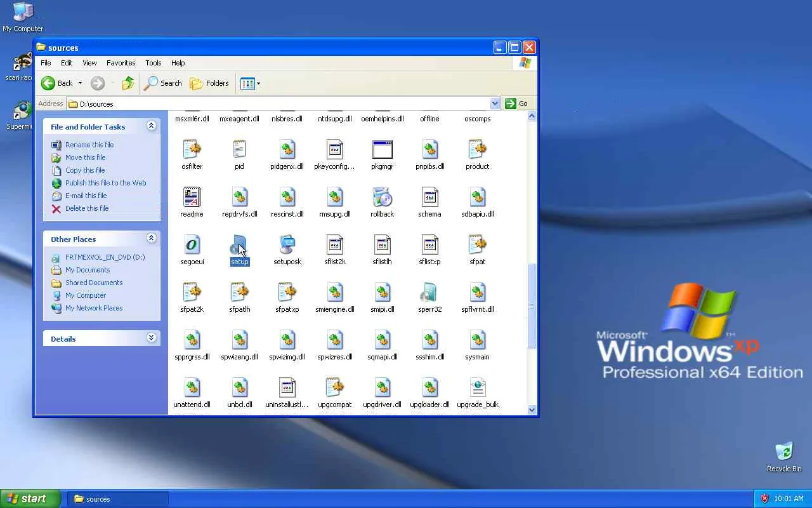The height and width of the screenshot is (508, 812).
Task: Click the vertical scrollbar thumb
Action: click(532, 306)
